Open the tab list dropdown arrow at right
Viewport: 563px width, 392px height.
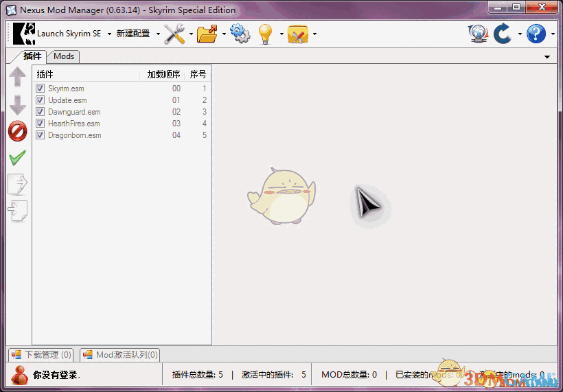pyautogui.click(x=547, y=57)
